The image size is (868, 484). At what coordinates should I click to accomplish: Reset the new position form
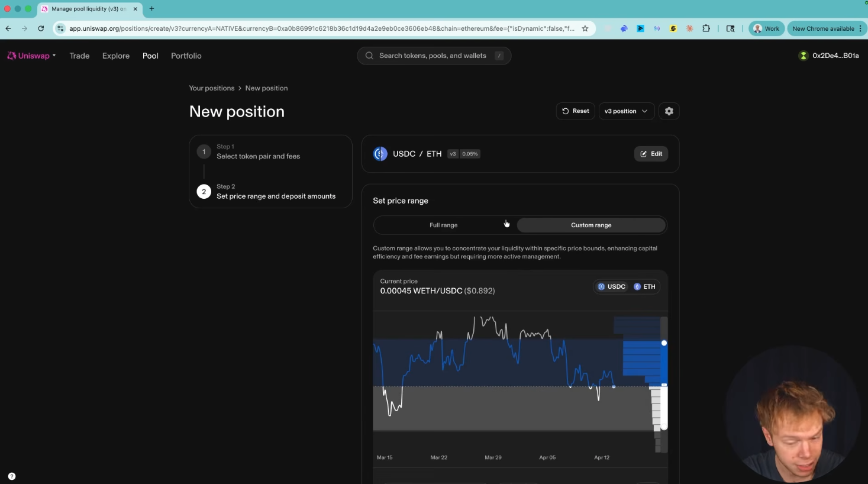[576, 111]
